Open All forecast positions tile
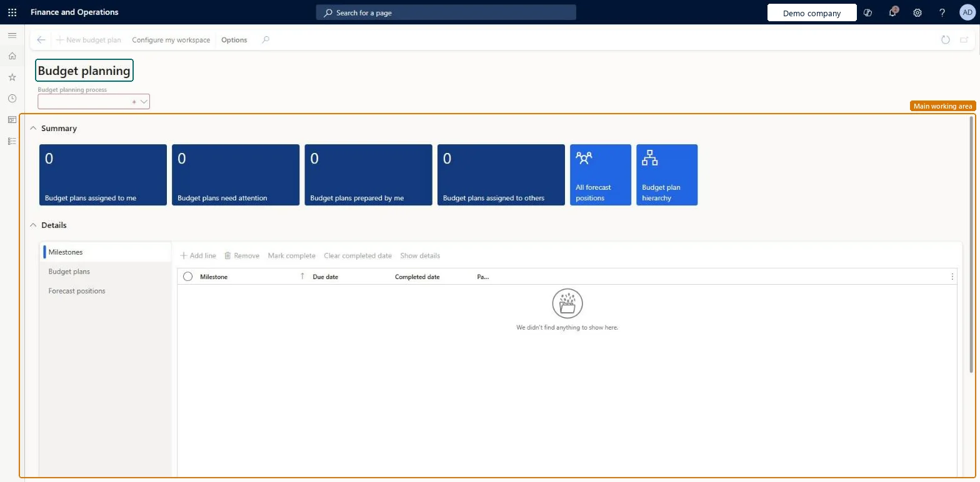Image resolution: width=980 pixels, height=482 pixels. 601,175
